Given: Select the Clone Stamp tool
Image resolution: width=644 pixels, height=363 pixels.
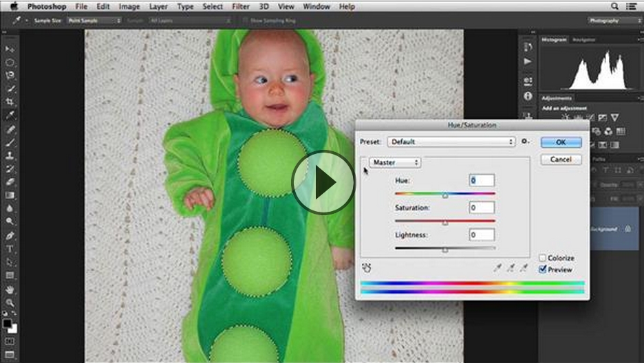Looking at the screenshot, I should (x=10, y=156).
